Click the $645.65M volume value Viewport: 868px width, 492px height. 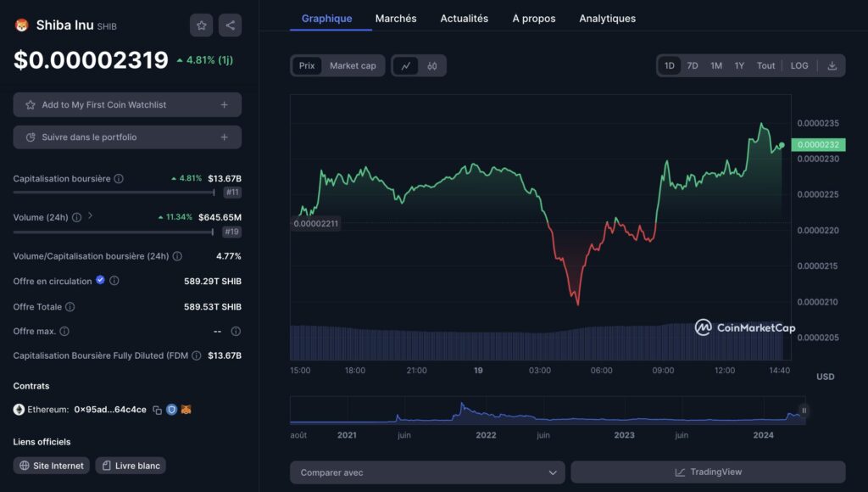pos(220,217)
